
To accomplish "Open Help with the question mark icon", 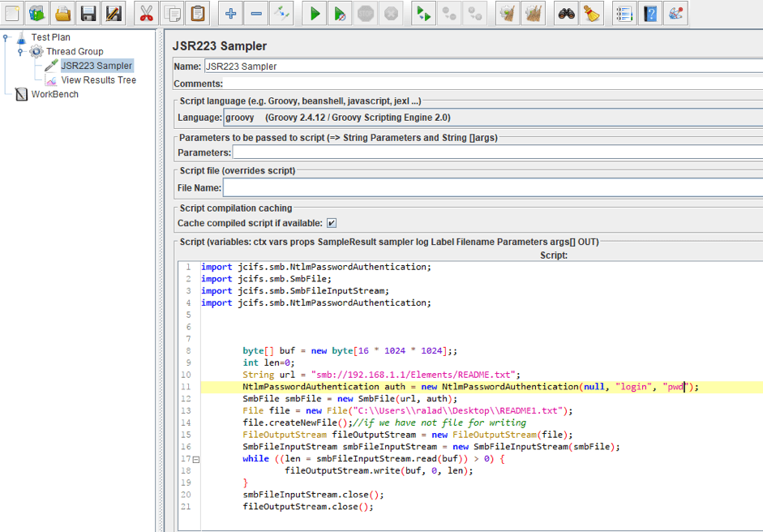I will tap(649, 13).
